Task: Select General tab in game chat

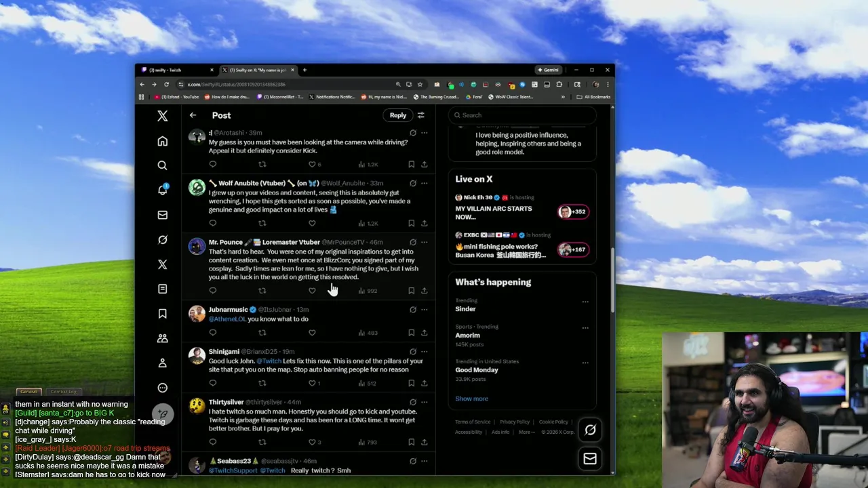Action: point(28,392)
